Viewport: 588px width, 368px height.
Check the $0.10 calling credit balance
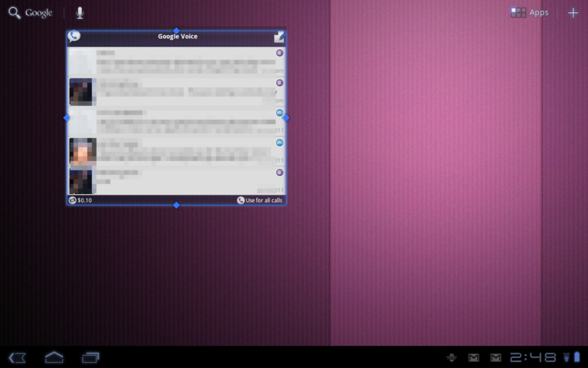pyautogui.click(x=80, y=200)
